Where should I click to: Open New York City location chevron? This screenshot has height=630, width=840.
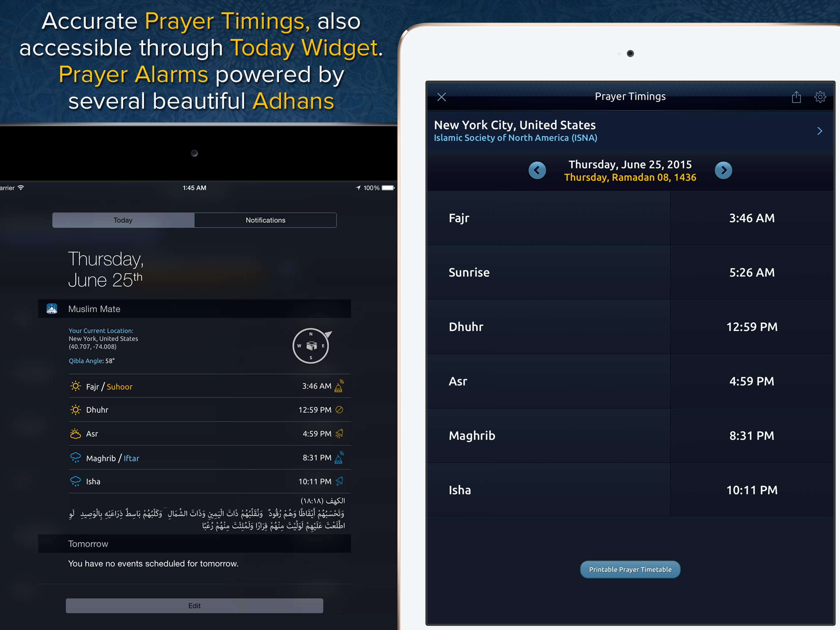(x=819, y=131)
